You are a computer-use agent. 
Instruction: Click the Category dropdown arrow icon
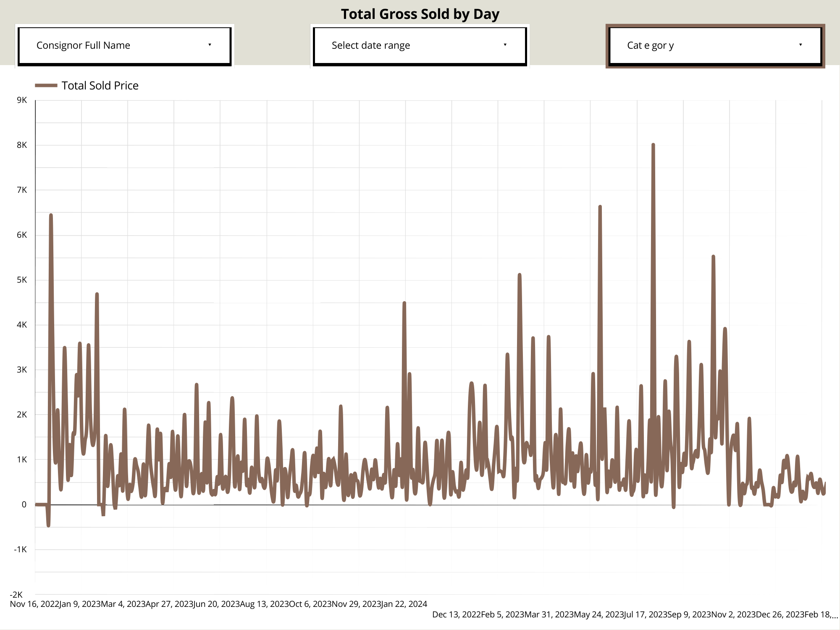800,45
